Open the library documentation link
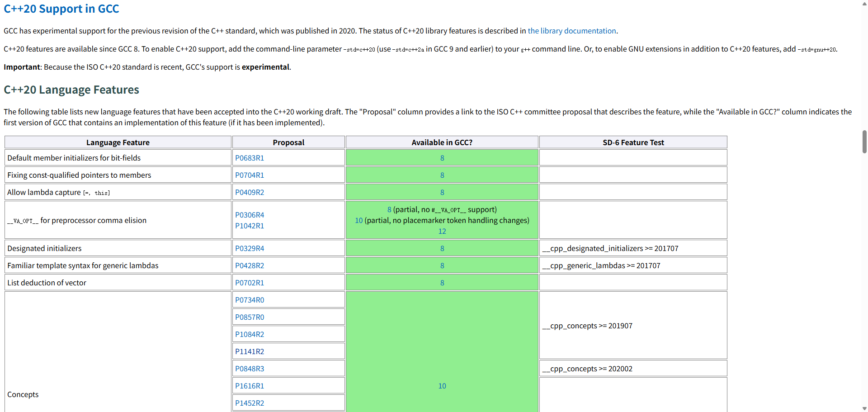The image size is (868, 412). (571, 31)
